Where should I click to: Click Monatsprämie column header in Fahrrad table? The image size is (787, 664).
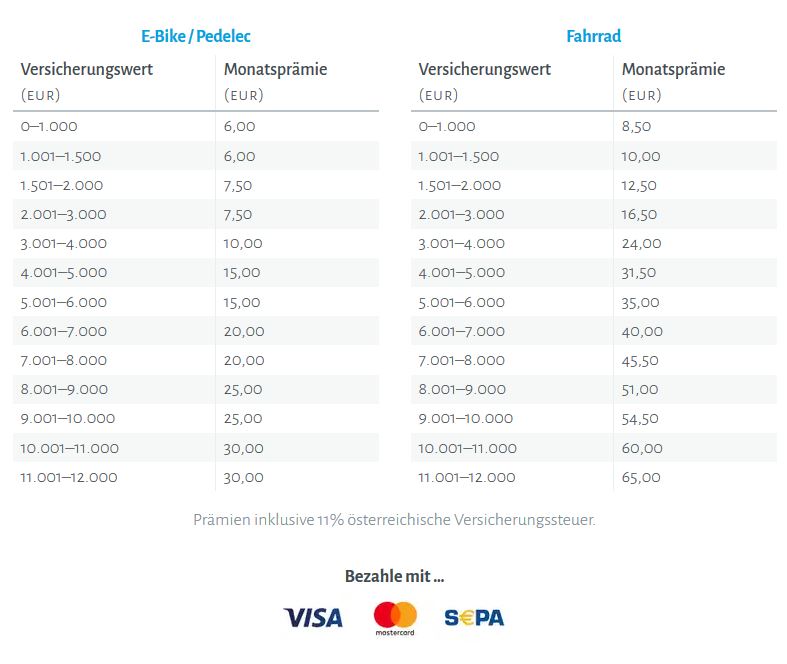[673, 70]
